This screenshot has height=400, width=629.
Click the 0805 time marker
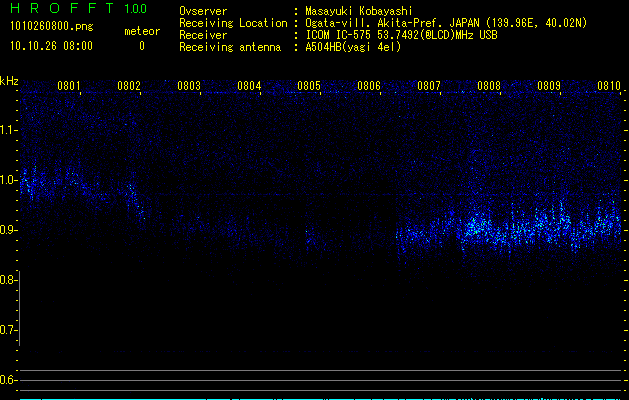308,86
